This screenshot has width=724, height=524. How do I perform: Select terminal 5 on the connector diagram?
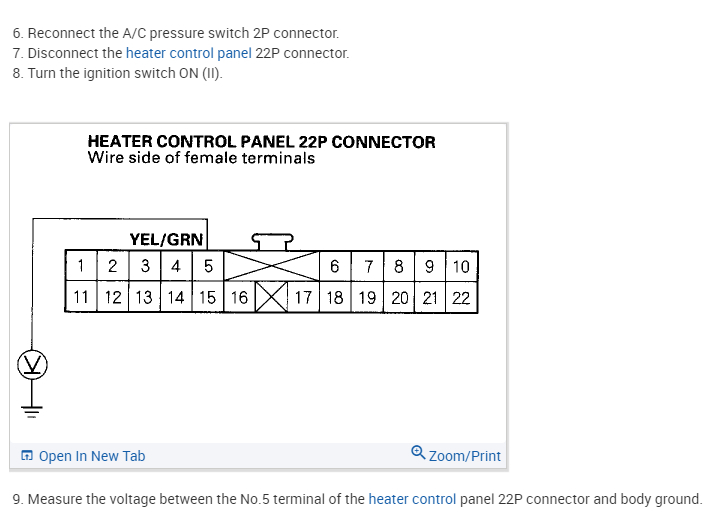pyautogui.click(x=208, y=266)
